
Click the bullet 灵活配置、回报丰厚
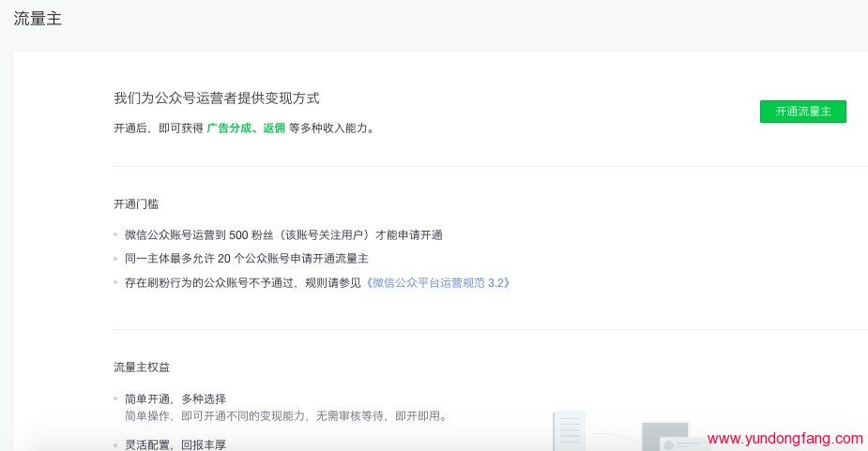(175, 444)
